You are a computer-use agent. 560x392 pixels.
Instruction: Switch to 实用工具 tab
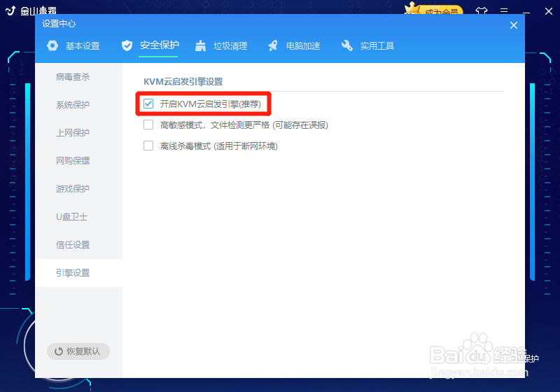368,45
